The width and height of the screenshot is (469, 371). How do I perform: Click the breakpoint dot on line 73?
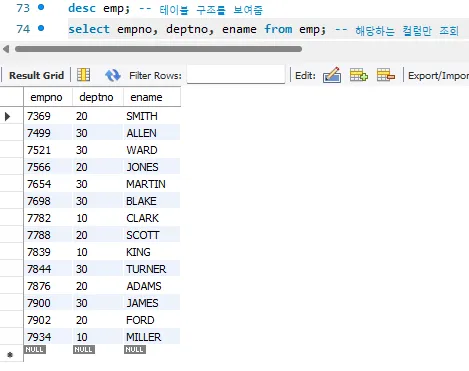point(41,7)
